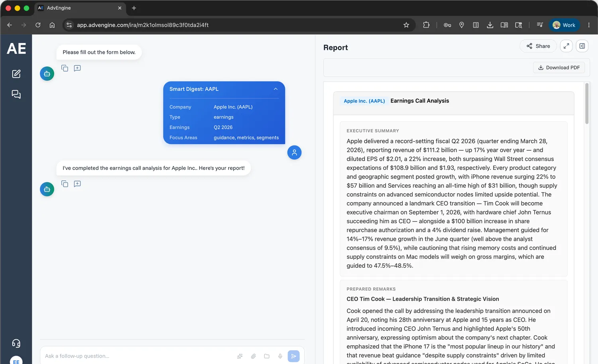Select the AdvEngine browser tab

80,8
